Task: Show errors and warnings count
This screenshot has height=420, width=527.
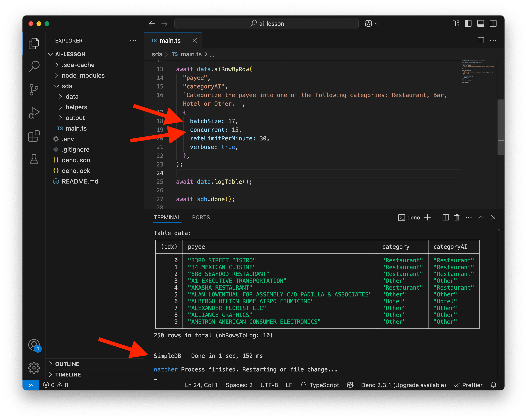Action: (x=56, y=385)
